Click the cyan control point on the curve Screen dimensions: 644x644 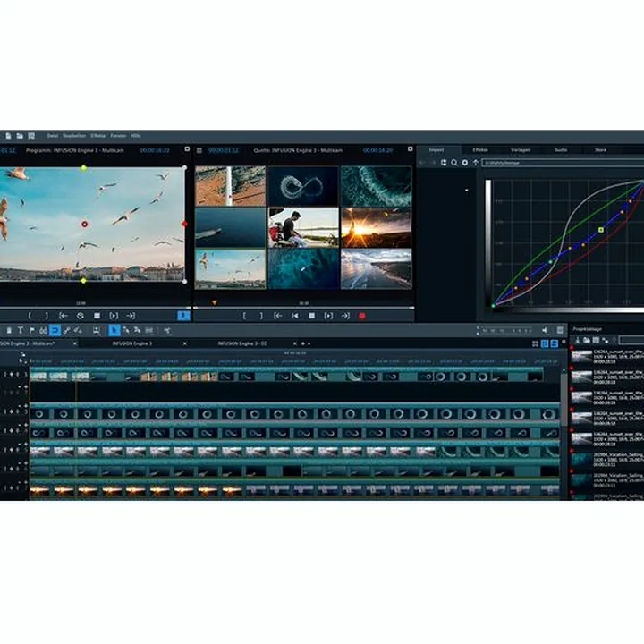point(551,261)
